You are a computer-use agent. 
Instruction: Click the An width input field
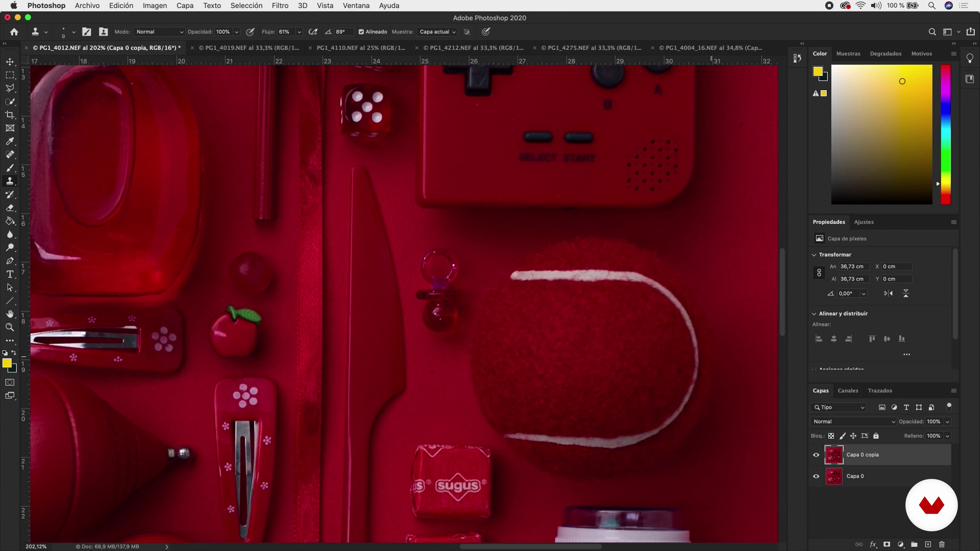854,267
